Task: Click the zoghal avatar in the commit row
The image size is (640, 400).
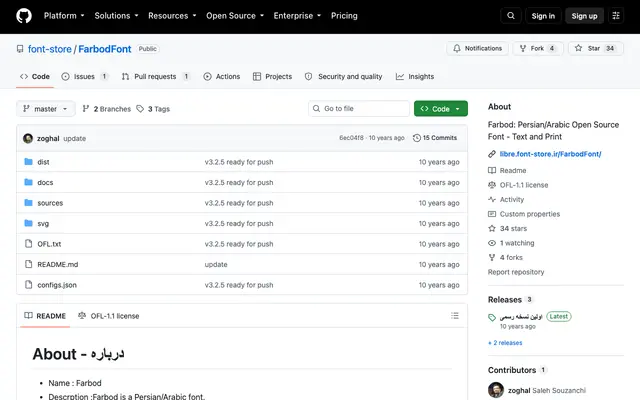Action: click(x=28, y=138)
